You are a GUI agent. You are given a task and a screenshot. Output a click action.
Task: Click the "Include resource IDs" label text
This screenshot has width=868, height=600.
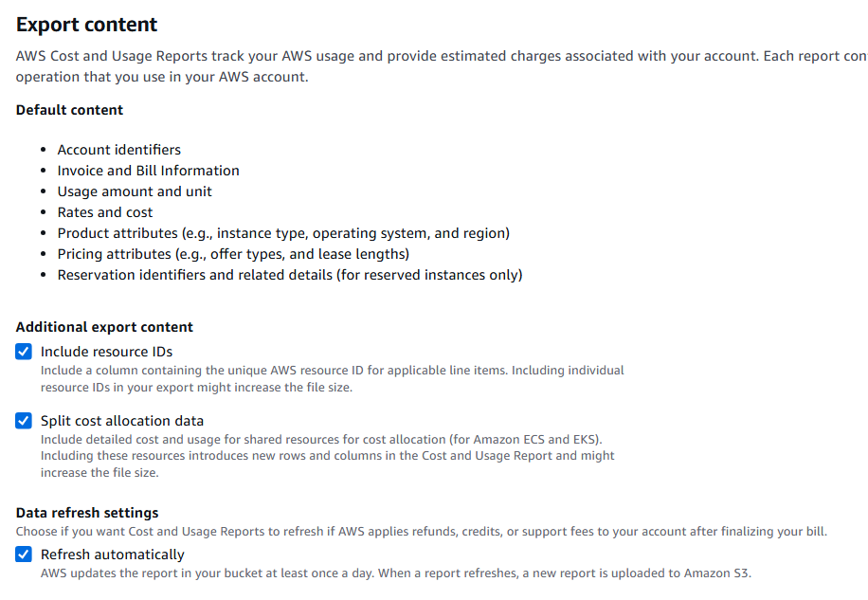click(x=106, y=352)
